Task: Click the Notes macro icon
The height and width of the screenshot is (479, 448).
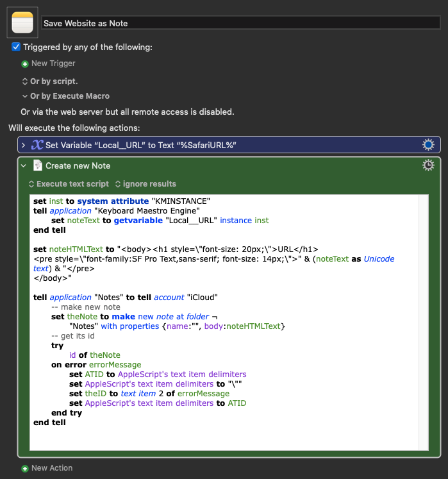Action: [x=22, y=22]
